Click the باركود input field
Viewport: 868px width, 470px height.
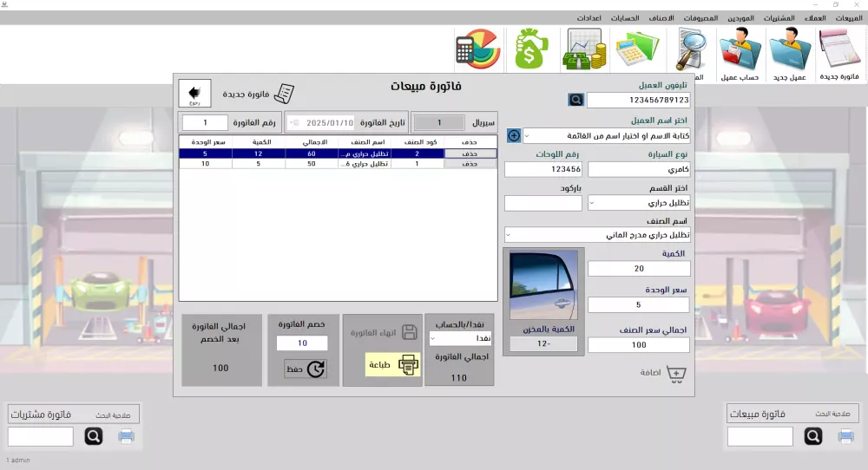pos(543,203)
